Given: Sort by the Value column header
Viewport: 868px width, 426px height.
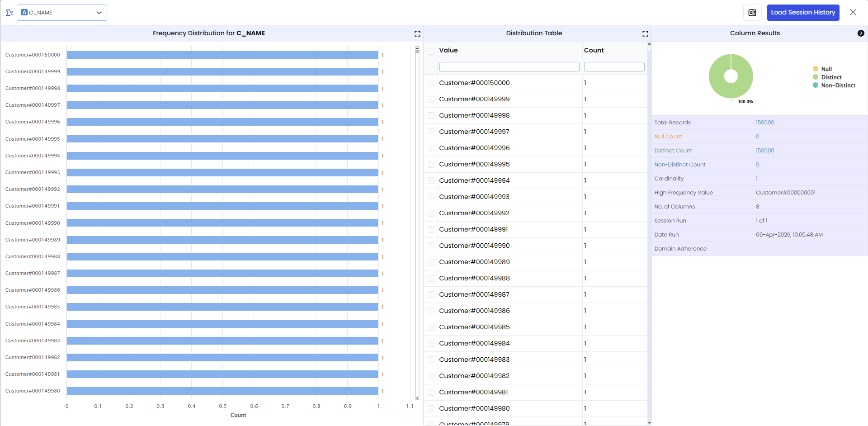Looking at the screenshot, I should (x=448, y=50).
